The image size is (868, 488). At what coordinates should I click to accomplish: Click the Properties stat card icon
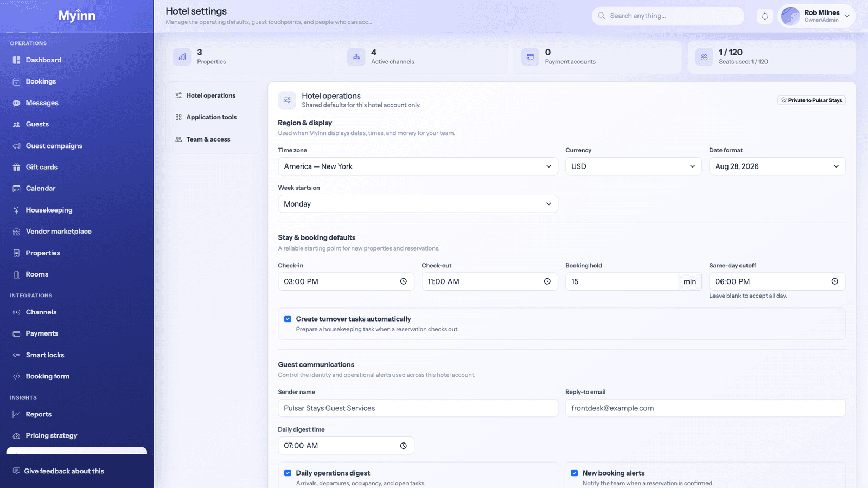[x=182, y=56]
